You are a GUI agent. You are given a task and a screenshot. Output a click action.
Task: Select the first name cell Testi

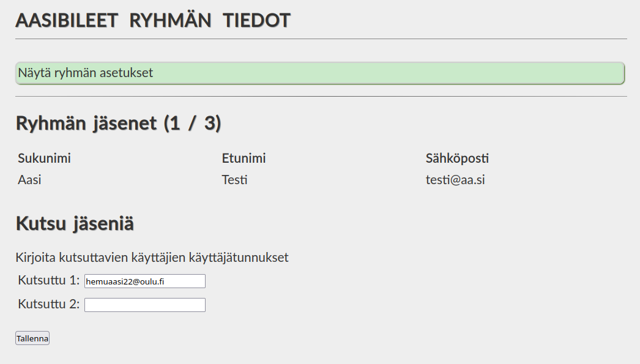click(x=235, y=180)
